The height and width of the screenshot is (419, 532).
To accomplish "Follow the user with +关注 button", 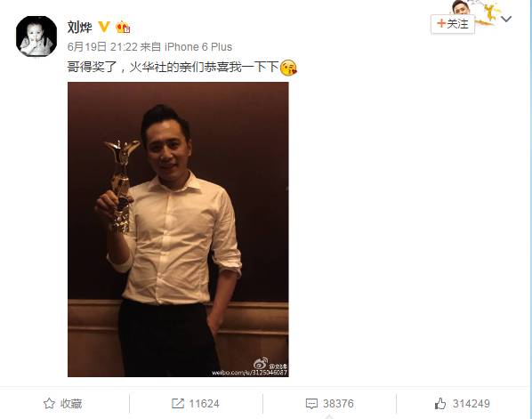I will pos(453,24).
